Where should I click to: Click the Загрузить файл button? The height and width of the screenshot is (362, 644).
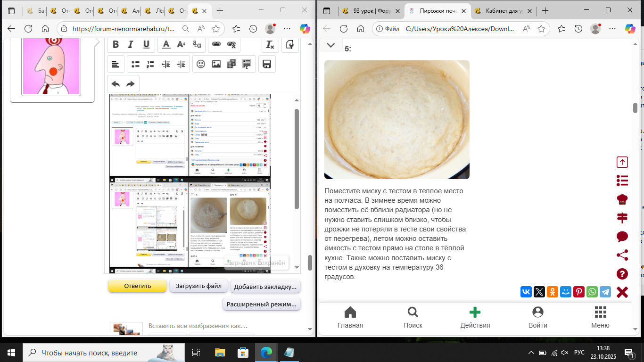pos(198,286)
